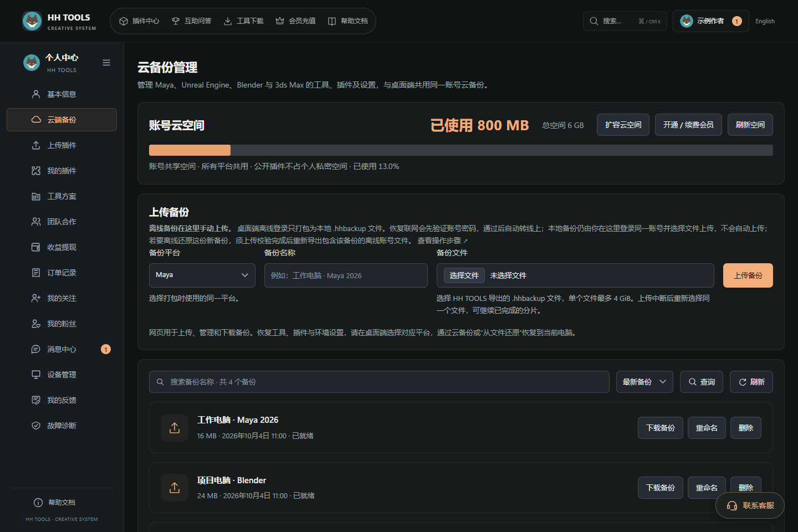The width and height of the screenshot is (798, 532).
Task: Click the 选择文件 button
Action: [x=464, y=275]
